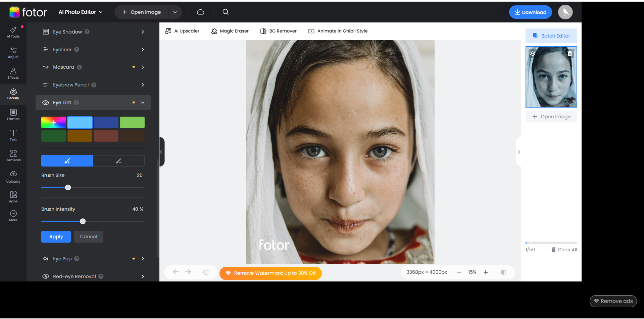Open the custom rainbow color picker
This screenshot has width=644, height=319.
point(54,123)
